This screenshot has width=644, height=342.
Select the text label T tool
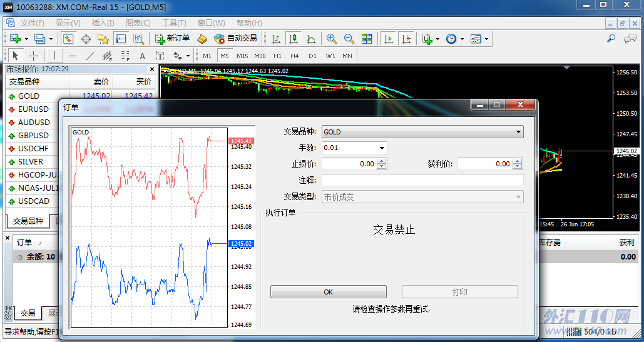pos(160,56)
